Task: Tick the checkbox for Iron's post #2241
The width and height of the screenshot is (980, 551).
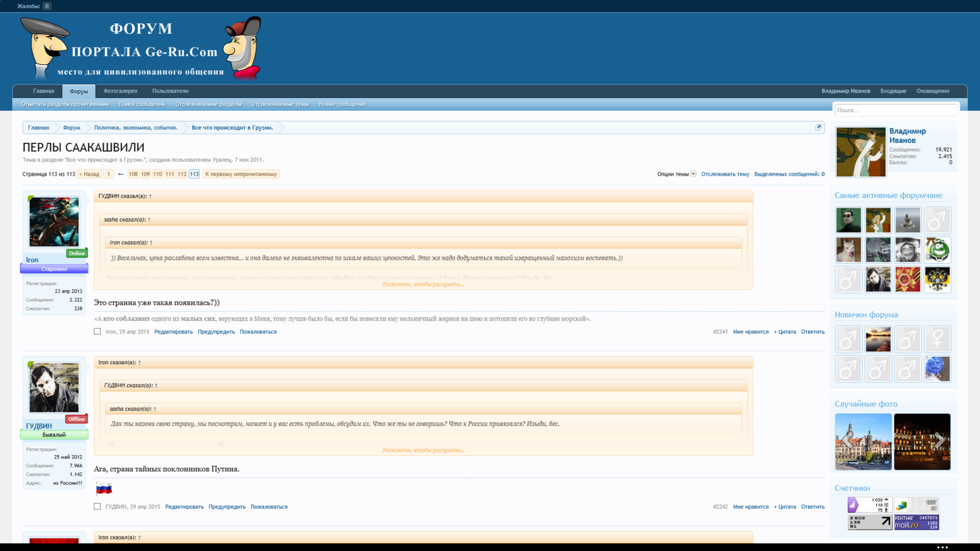Action: point(97,332)
